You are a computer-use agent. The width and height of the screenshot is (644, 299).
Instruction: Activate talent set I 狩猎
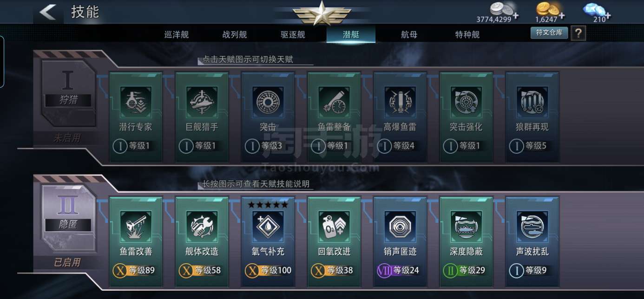[68, 94]
